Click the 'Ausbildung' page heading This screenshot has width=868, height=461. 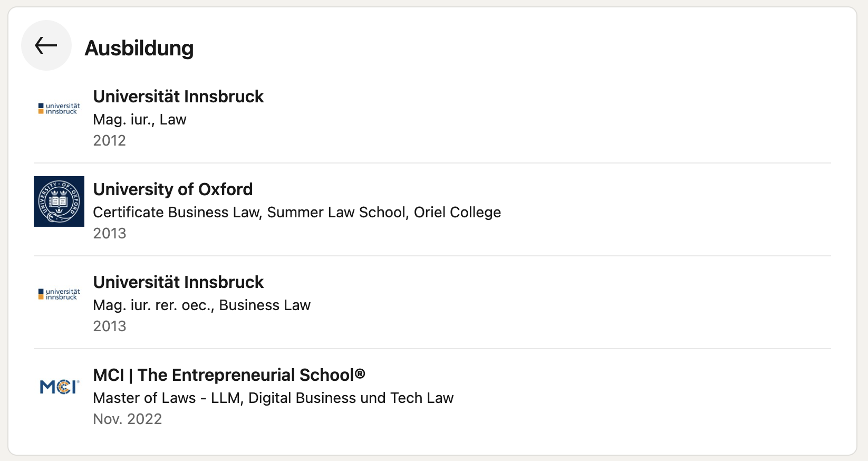tap(139, 48)
